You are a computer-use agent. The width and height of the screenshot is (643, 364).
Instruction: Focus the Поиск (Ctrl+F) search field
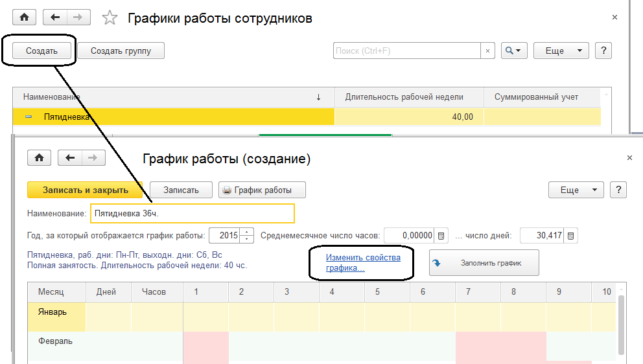[x=407, y=51]
